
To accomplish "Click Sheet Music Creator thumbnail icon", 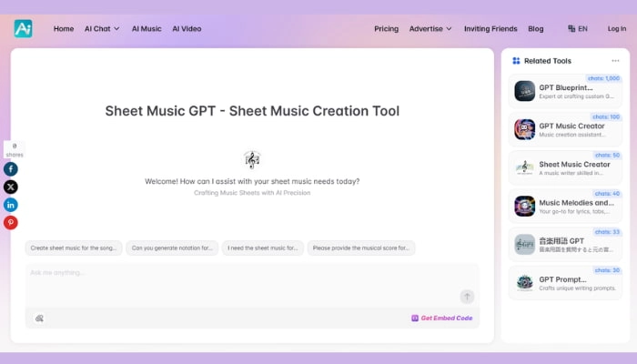I will coord(524,167).
